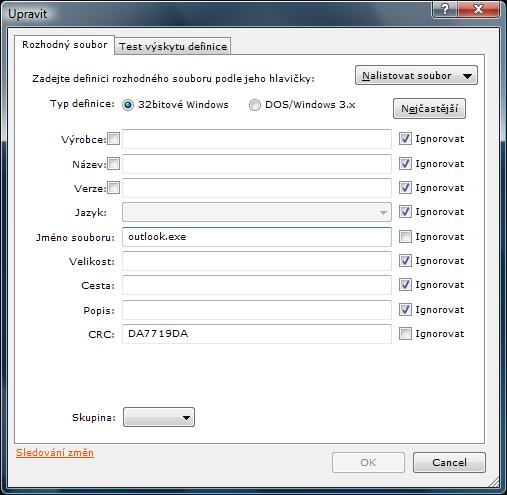Click into the Výrobce text field
Screen dimensions: 507x495
coord(257,139)
